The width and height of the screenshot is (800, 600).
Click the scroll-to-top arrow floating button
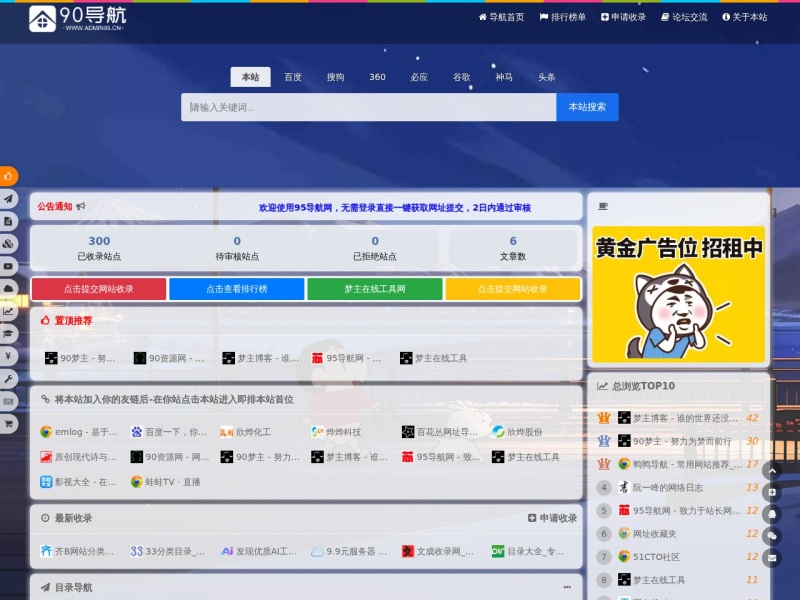tap(772, 470)
